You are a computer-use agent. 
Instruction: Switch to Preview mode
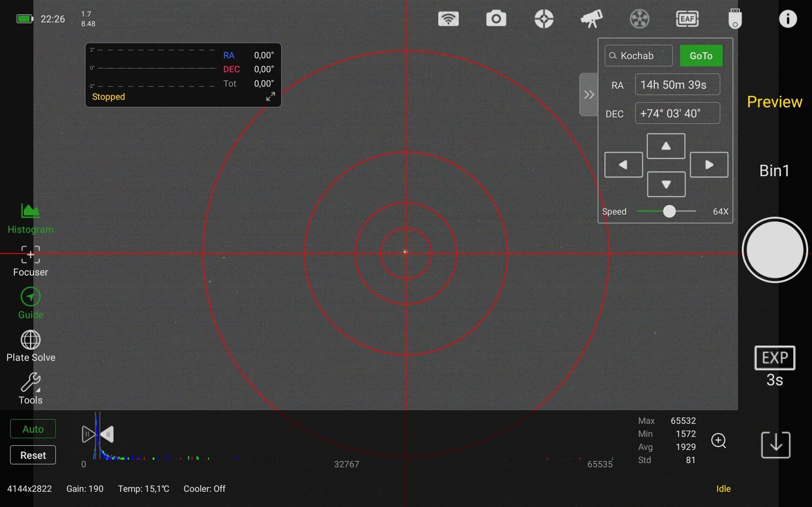(775, 102)
